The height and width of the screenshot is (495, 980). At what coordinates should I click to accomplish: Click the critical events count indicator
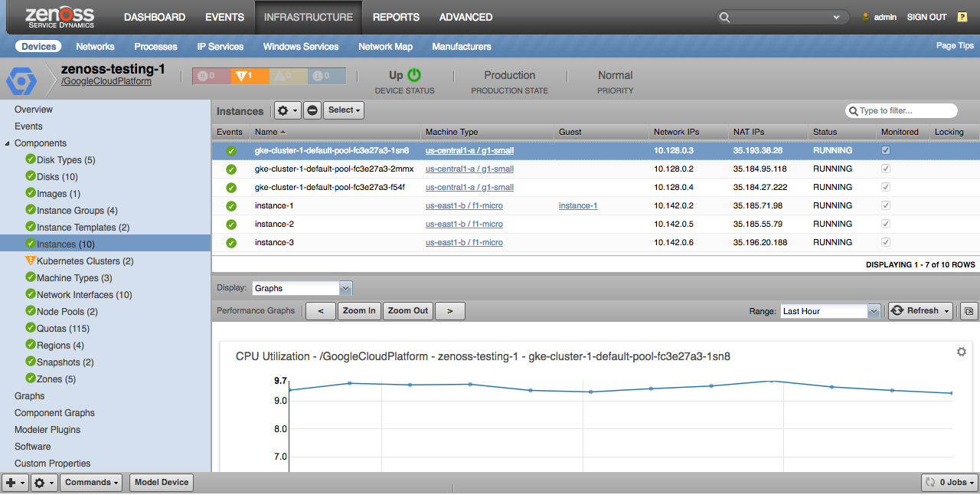coord(211,76)
